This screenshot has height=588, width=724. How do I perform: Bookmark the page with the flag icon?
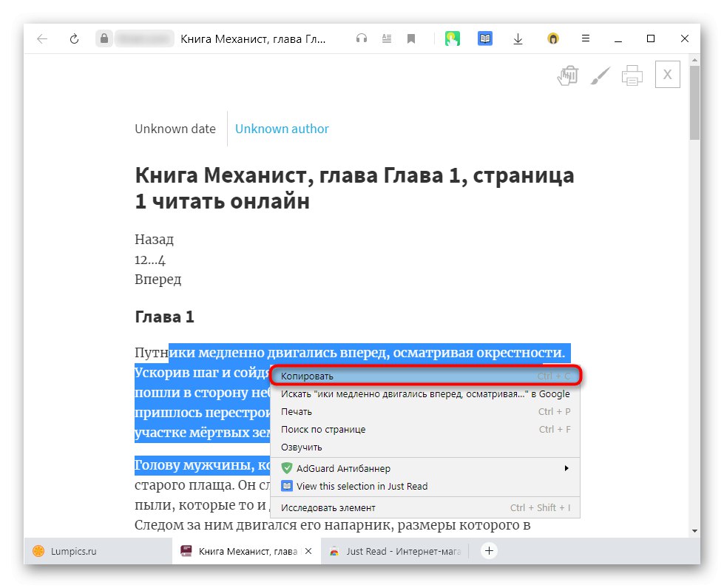411,38
